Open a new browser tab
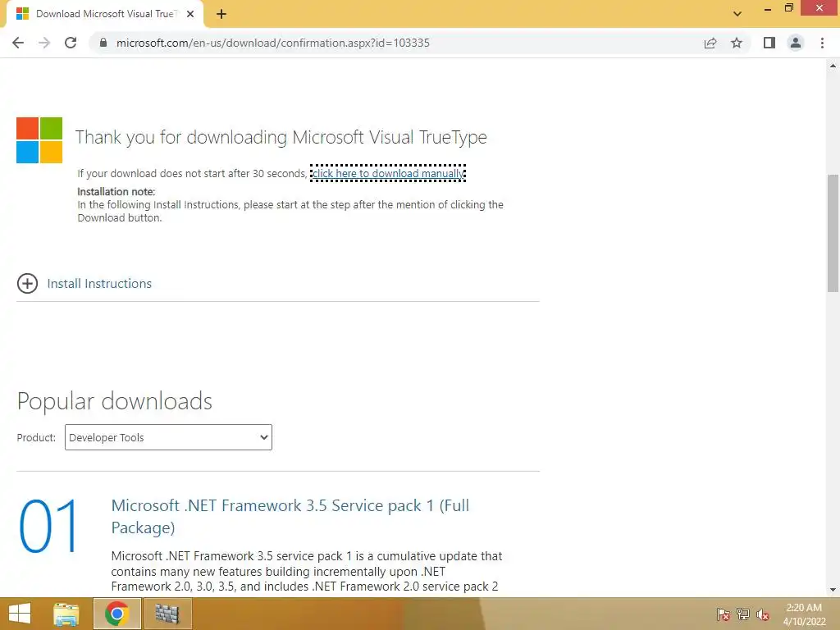 [x=221, y=14]
